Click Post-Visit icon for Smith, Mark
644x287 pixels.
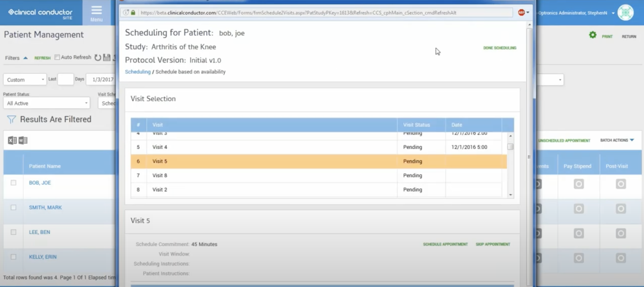point(621,209)
